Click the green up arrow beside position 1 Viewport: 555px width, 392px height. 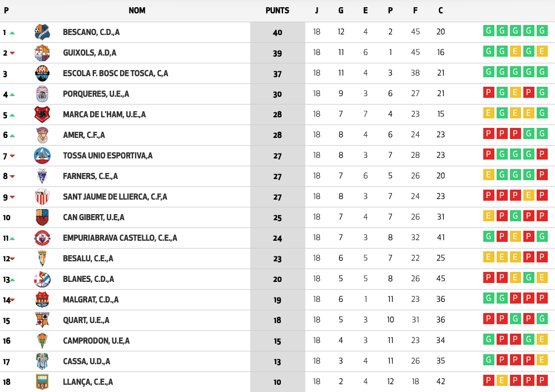(12, 33)
